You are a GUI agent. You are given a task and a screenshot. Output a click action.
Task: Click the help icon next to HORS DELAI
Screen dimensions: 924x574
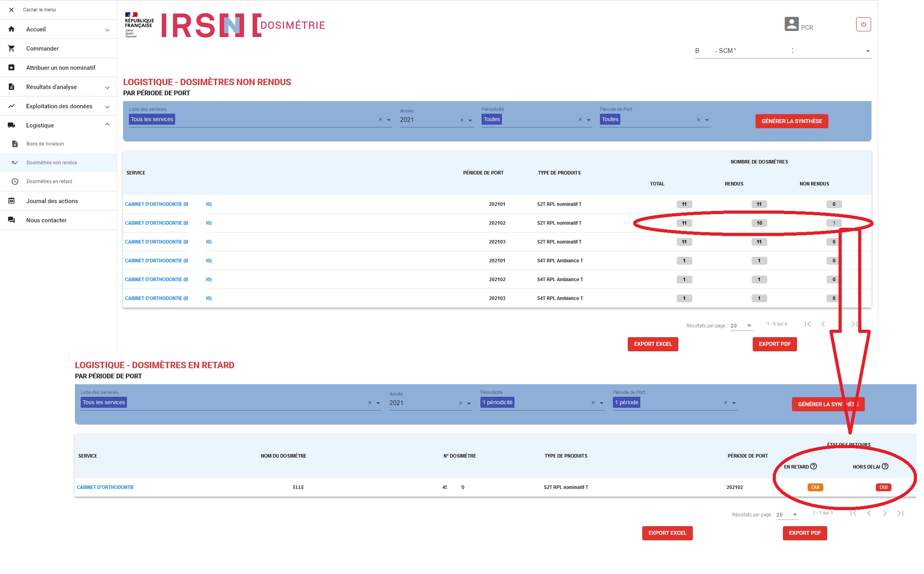pos(885,466)
